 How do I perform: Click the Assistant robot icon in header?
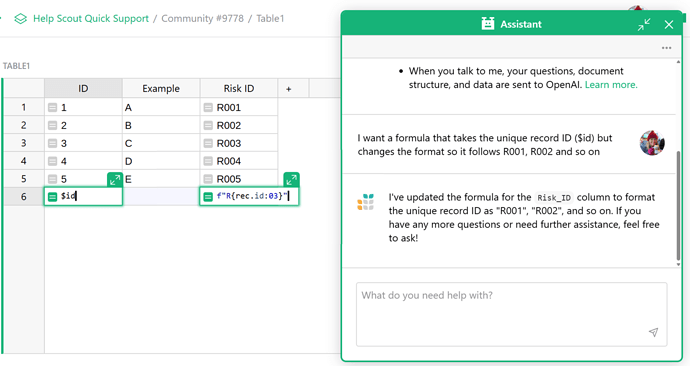pyautogui.click(x=488, y=24)
